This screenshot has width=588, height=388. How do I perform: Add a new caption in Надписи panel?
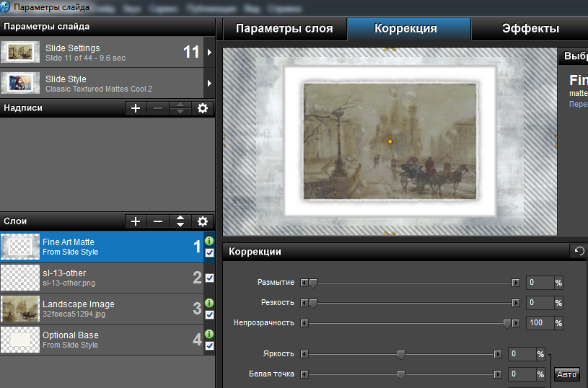[136, 109]
